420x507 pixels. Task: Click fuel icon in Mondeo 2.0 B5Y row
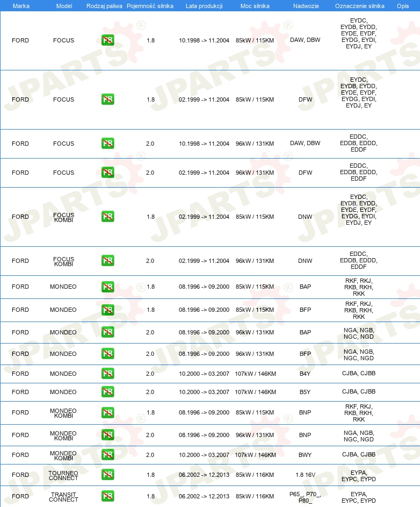point(107,392)
